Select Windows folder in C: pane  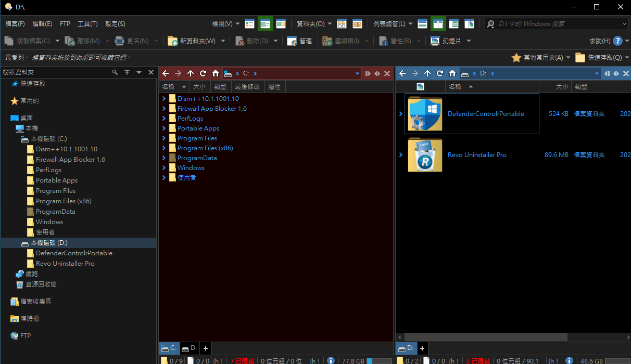tap(191, 168)
